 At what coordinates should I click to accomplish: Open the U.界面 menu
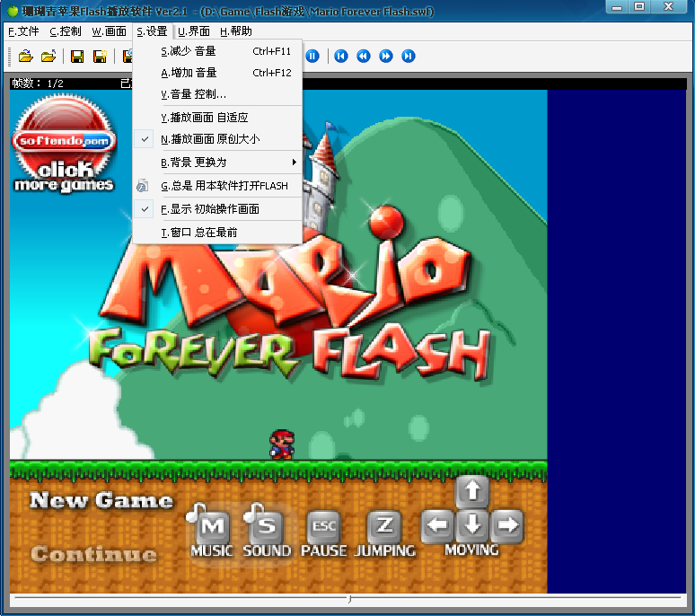[x=194, y=31]
